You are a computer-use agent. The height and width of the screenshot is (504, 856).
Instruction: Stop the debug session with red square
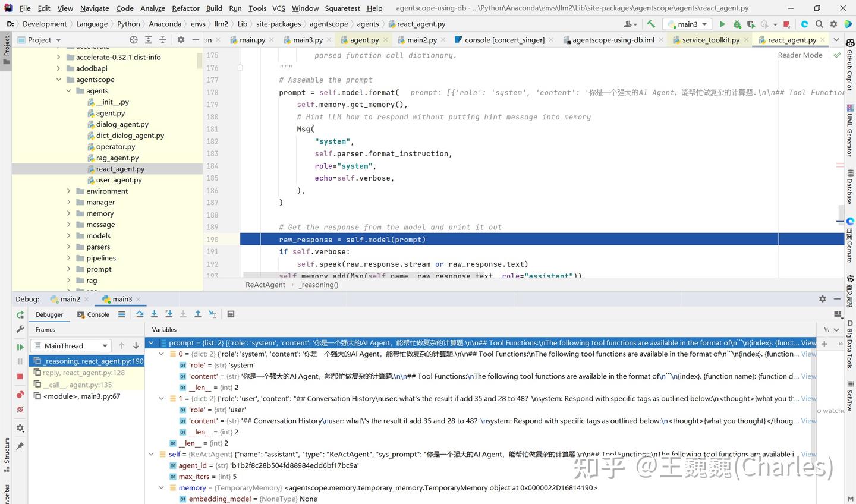(x=20, y=376)
